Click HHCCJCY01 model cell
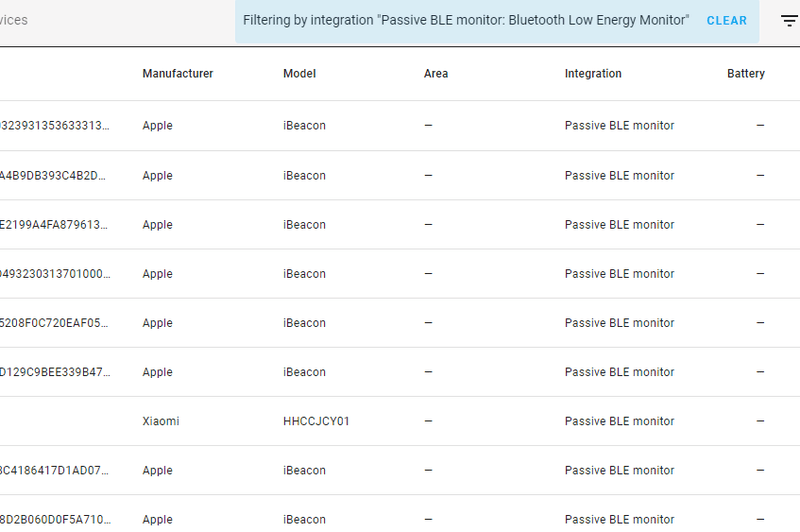Viewport: 800px width, 532px height. click(x=316, y=421)
